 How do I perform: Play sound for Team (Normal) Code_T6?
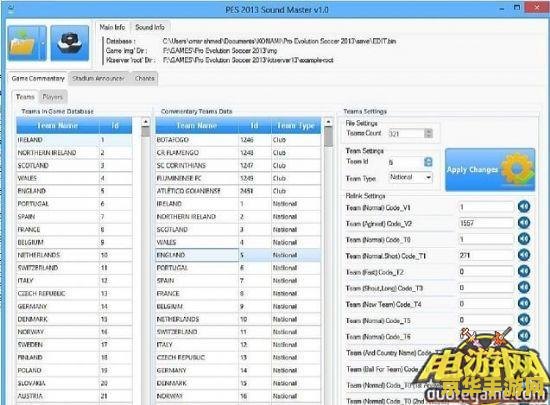click(524, 336)
